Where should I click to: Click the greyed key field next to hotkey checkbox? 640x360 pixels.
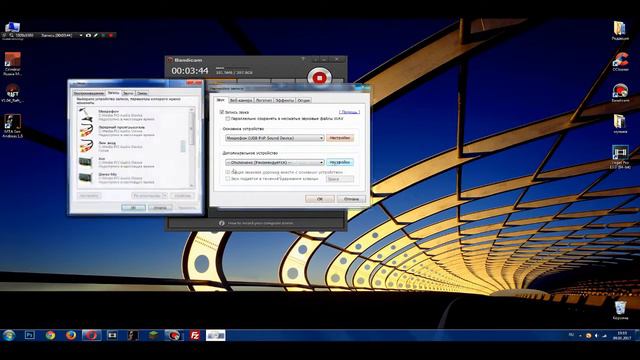(340, 179)
